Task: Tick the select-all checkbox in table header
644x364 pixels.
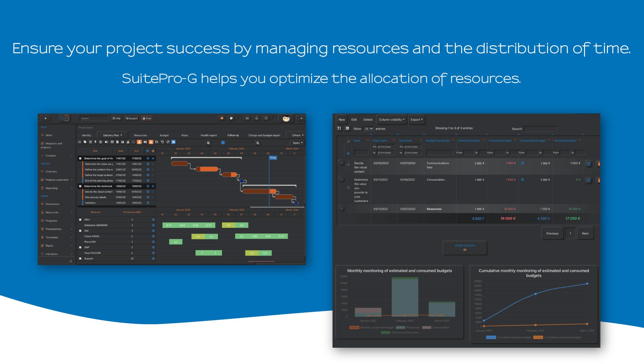Action: click(348, 141)
